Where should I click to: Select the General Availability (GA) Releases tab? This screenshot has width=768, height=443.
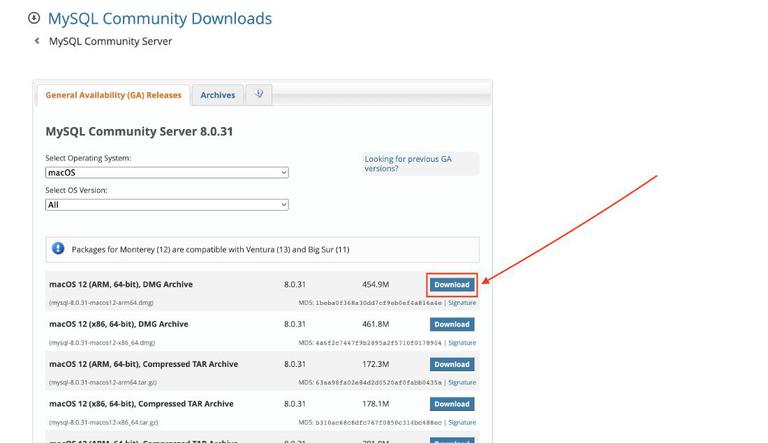click(113, 95)
